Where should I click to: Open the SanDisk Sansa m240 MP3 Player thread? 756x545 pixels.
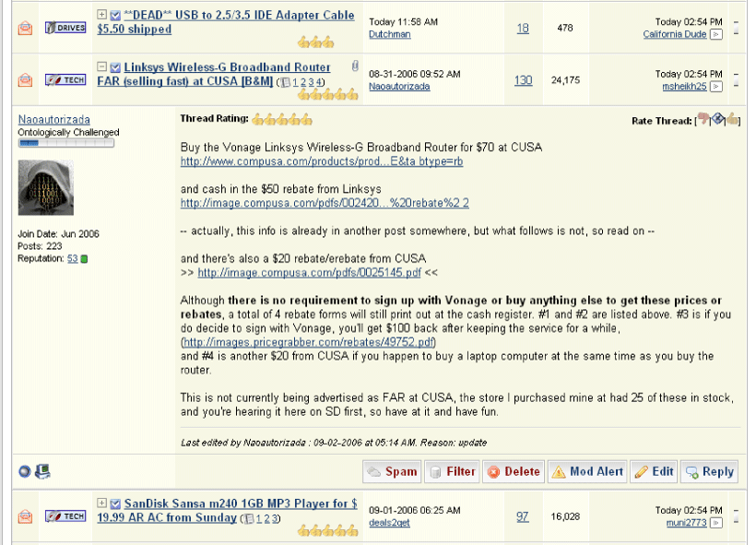[227, 510]
